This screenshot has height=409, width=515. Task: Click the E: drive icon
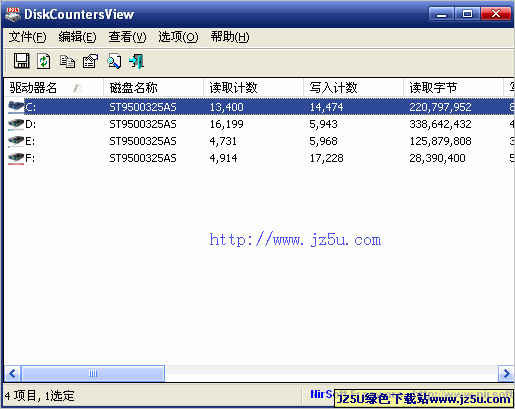(16, 141)
